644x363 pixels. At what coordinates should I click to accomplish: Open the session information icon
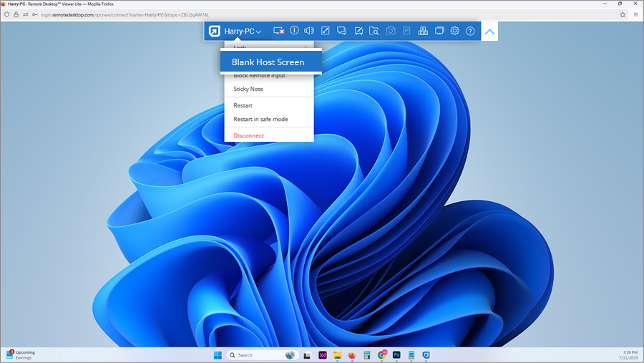[294, 31]
